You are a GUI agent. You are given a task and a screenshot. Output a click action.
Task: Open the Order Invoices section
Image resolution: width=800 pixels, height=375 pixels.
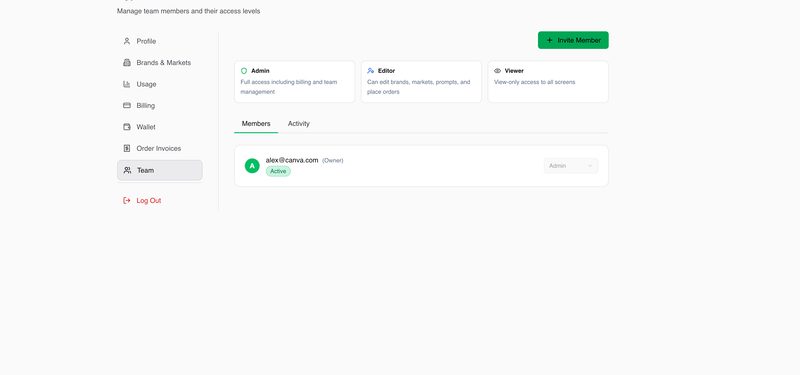point(160,148)
